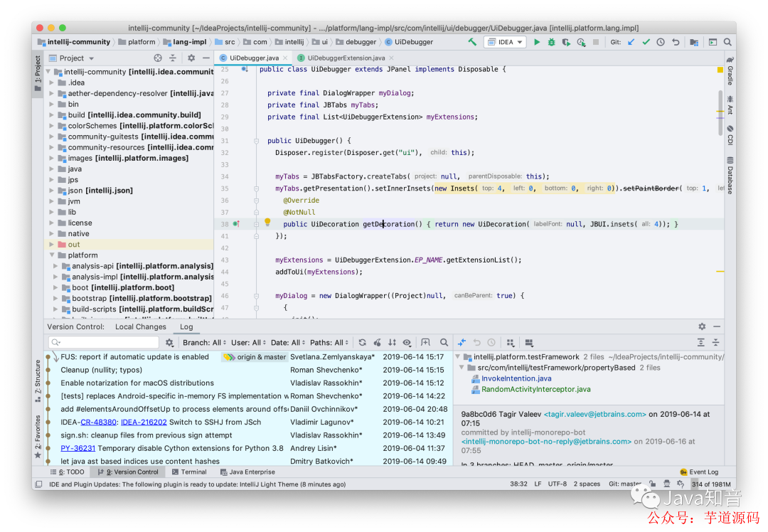
Task: Open the Branch: All filter
Action: pyautogui.click(x=204, y=342)
